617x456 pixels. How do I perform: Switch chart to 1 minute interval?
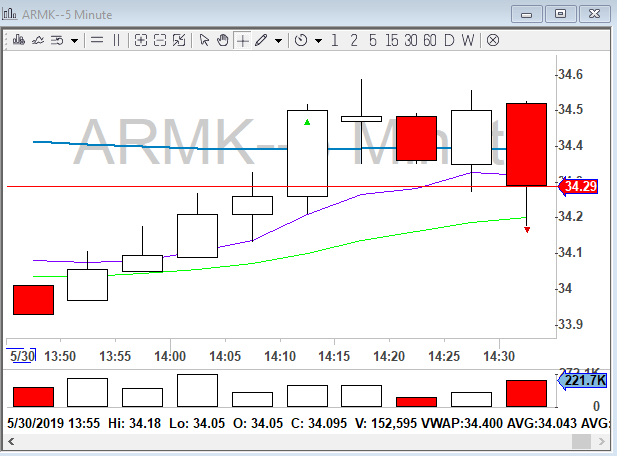334,40
